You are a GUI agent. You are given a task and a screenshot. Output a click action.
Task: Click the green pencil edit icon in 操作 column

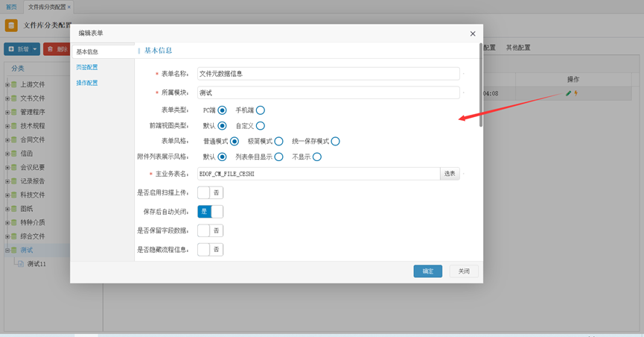[568, 93]
